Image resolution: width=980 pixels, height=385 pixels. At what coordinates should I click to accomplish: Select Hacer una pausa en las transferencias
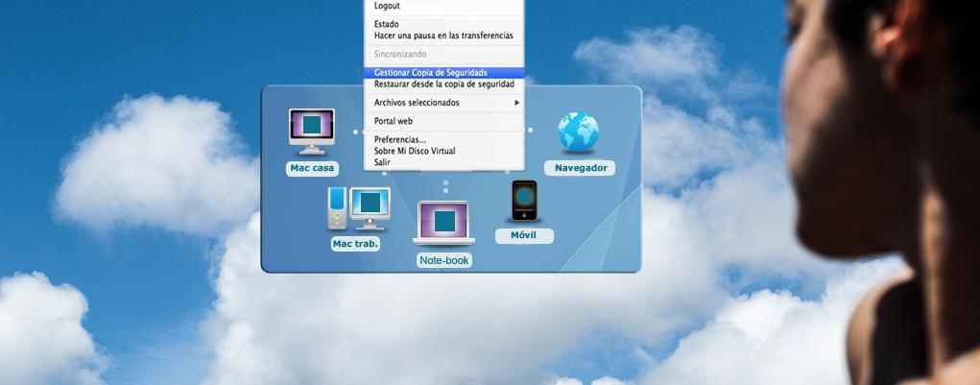click(442, 36)
